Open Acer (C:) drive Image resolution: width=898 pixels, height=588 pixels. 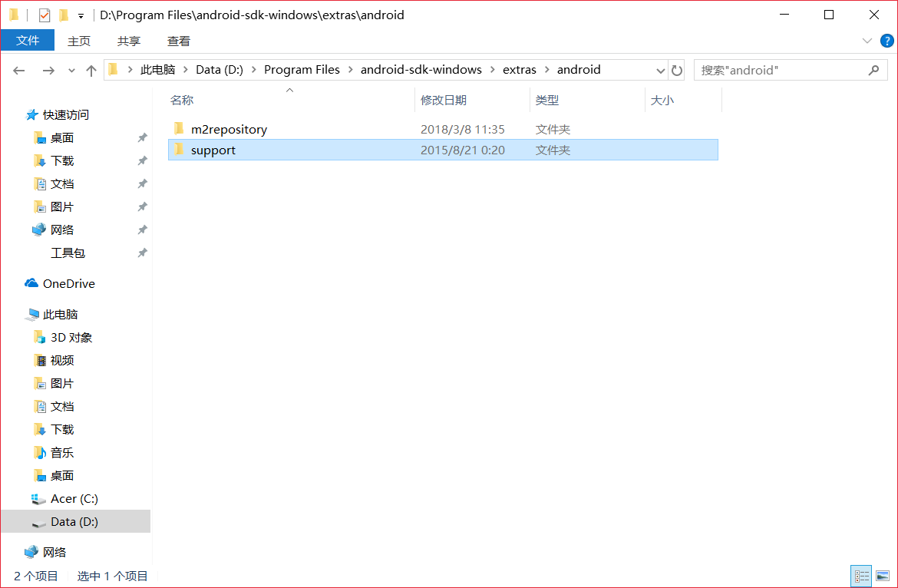click(x=74, y=499)
